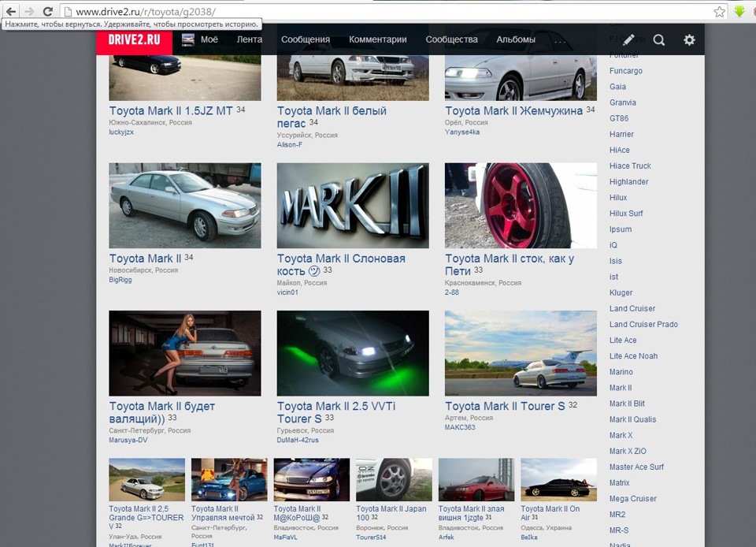Click the DRIVE2.RU logo
Image resolution: width=756 pixels, height=547 pixels.
pos(134,39)
